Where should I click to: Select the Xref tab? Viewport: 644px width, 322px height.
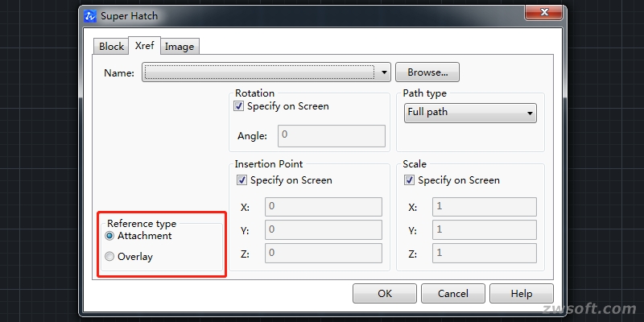pos(145,46)
